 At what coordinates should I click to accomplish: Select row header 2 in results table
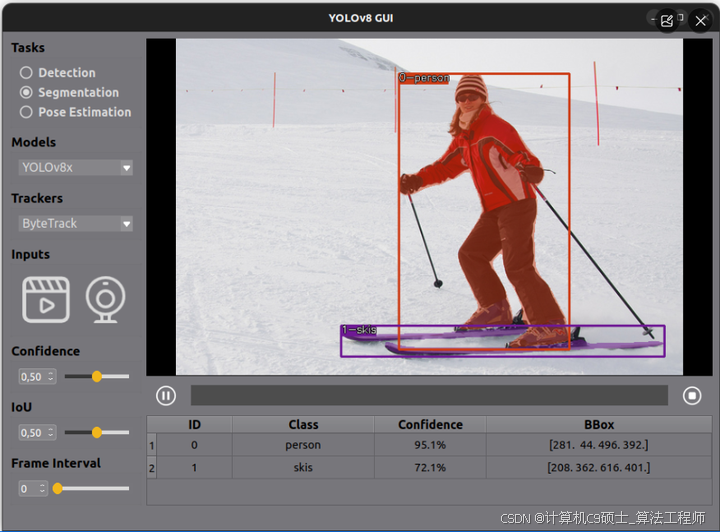click(x=152, y=468)
